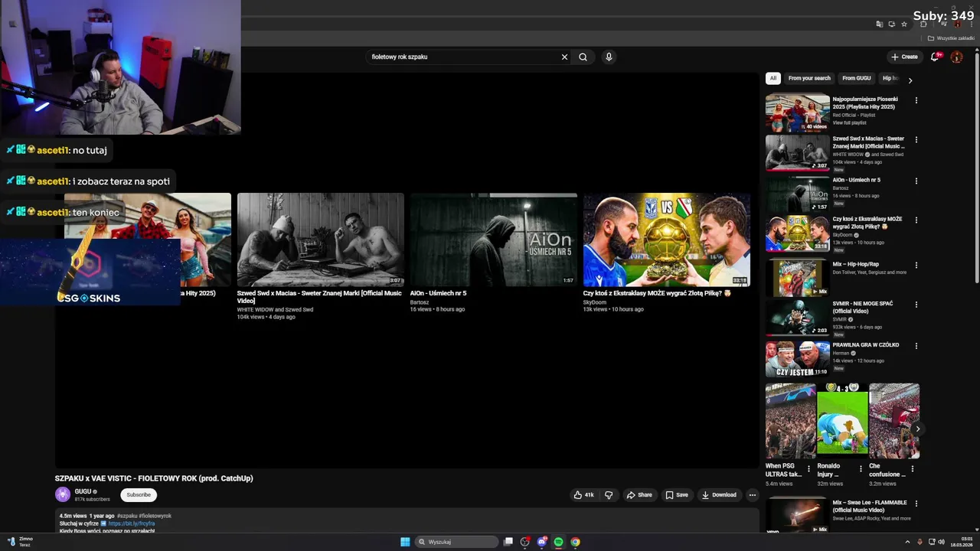Open Chrome from the taskbar
The height and width of the screenshot is (551, 980).
(x=575, y=542)
